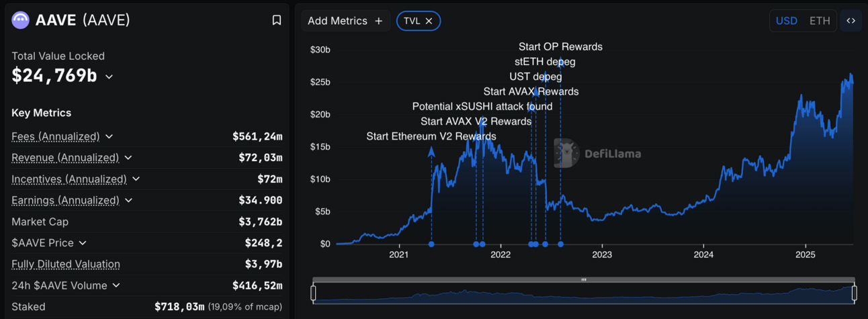The height and width of the screenshot is (319, 868).
Task: Click the Earnings (Annualized) label
Action: pyautogui.click(x=65, y=200)
